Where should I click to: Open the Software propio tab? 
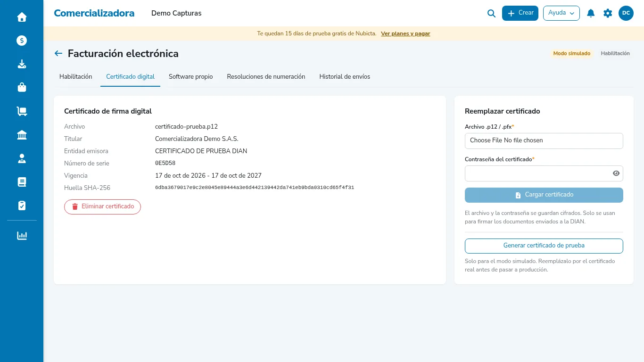tap(190, 77)
